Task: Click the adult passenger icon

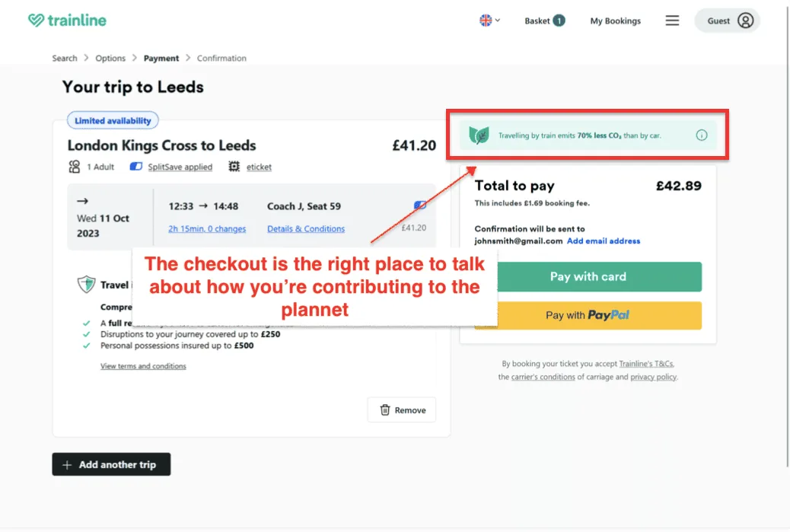Action: point(74,167)
